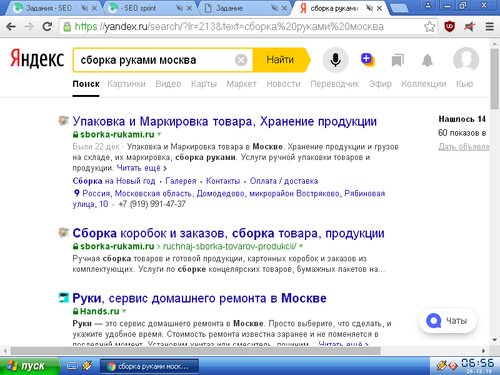Viewport: 500px width, 375px height.
Task: Switch to Маркет search tab
Action: coord(241,84)
